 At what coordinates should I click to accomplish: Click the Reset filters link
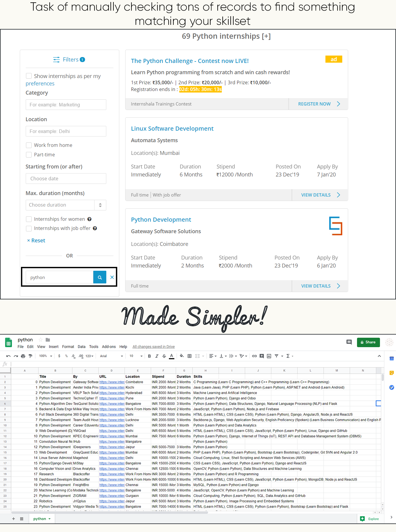(x=36, y=241)
